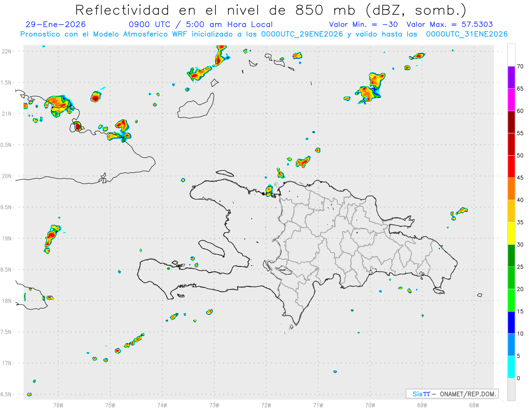Image resolution: width=532 pixels, height=411 pixels.
Task: Click the purple 65-70 dBZ colorbar segment
Action: 511,78
